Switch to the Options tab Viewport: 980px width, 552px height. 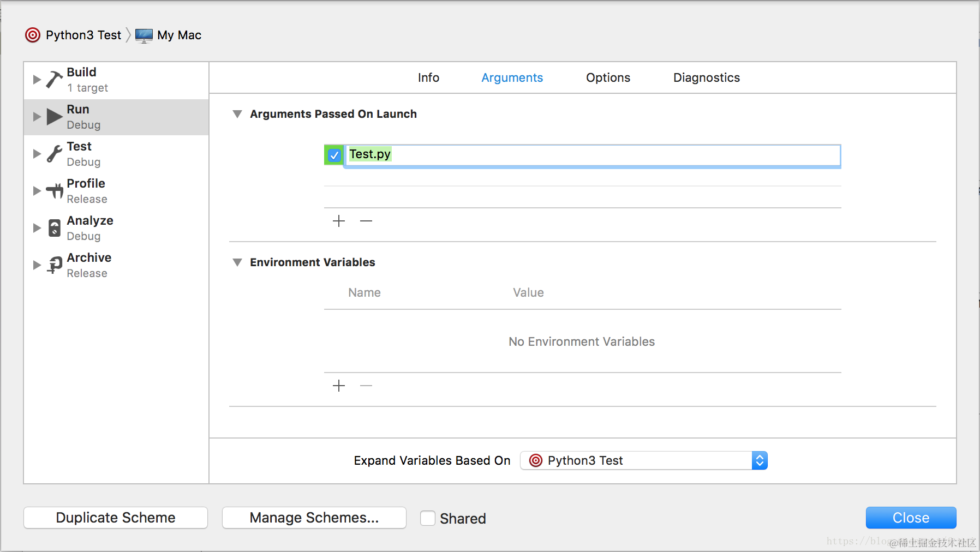608,77
